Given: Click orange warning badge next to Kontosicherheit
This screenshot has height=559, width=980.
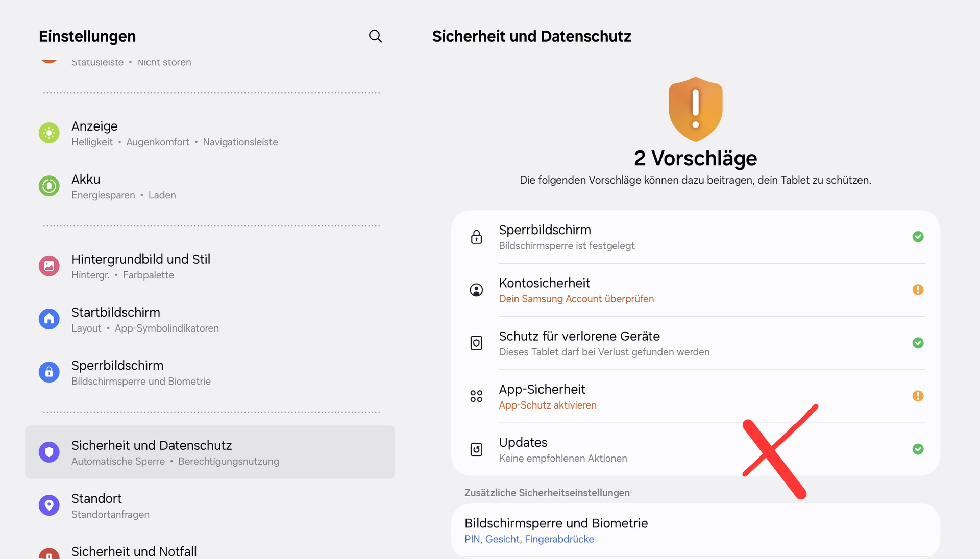Looking at the screenshot, I should [918, 290].
